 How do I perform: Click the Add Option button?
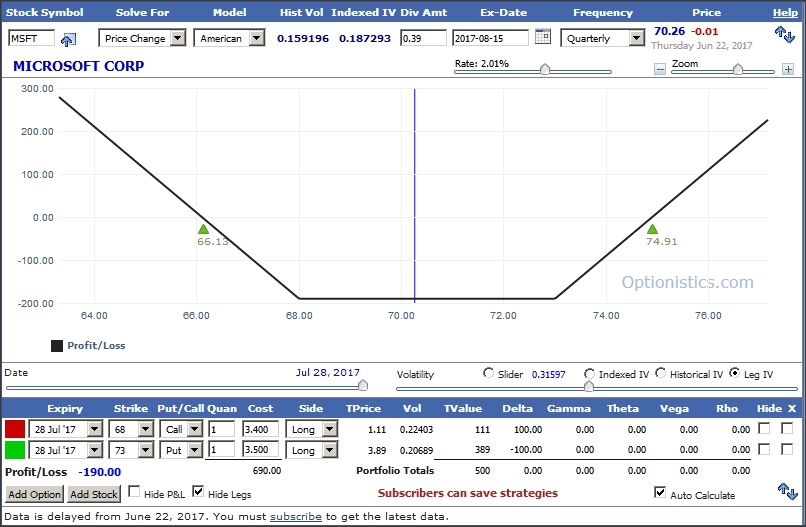point(34,494)
